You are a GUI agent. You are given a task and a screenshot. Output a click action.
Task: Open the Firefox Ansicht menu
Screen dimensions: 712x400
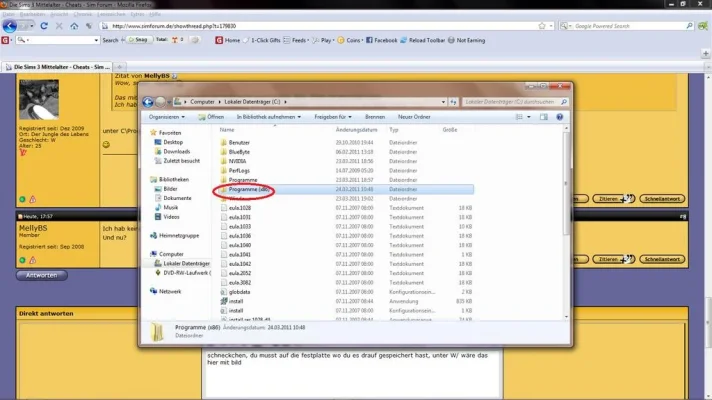(x=59, y=14)
